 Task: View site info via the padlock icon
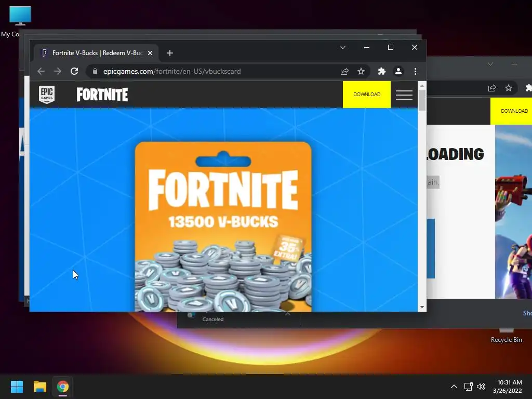[95, 71]
